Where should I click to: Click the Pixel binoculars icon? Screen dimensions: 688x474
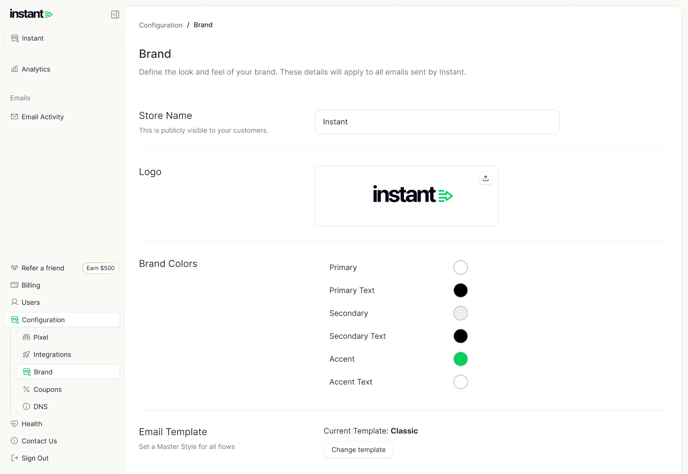pos(26,337)
